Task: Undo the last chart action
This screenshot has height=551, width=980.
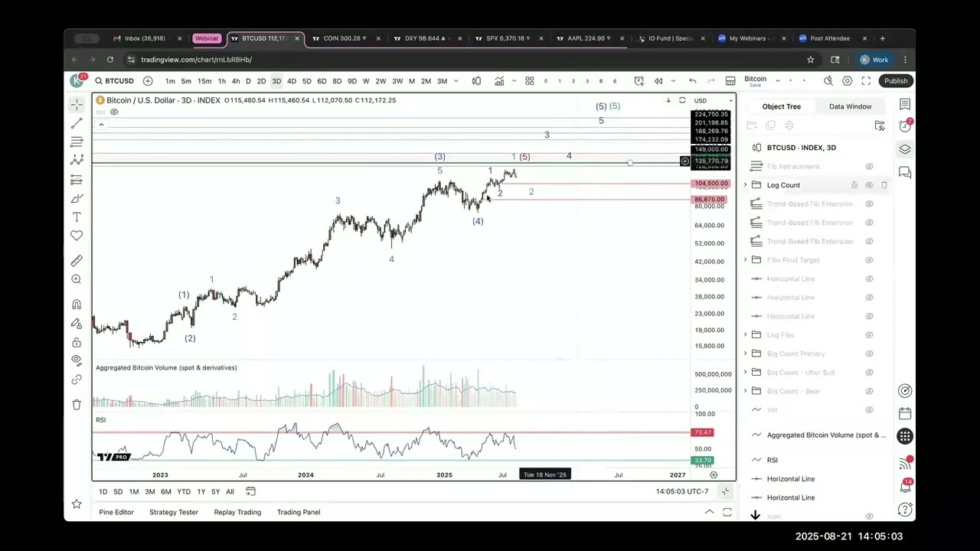Action: click(692, 81)
